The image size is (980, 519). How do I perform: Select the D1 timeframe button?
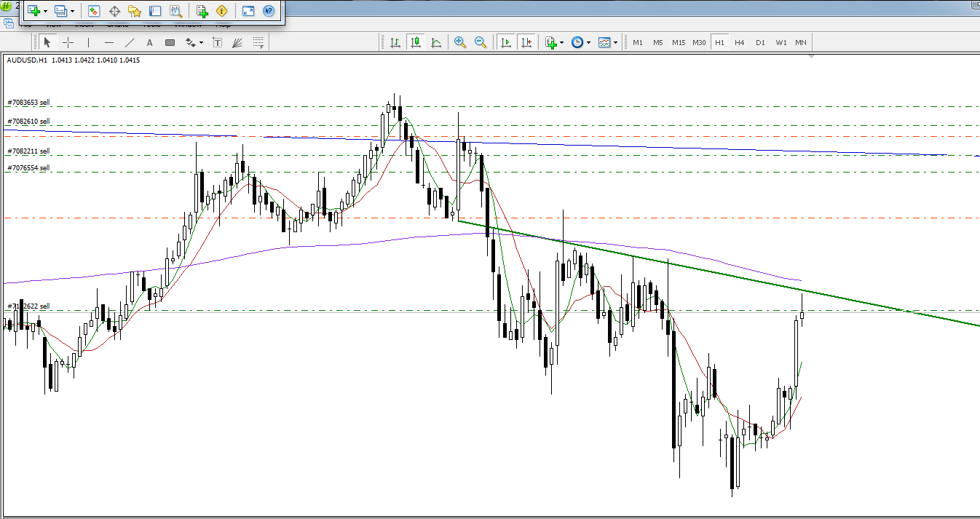point(760,42)
